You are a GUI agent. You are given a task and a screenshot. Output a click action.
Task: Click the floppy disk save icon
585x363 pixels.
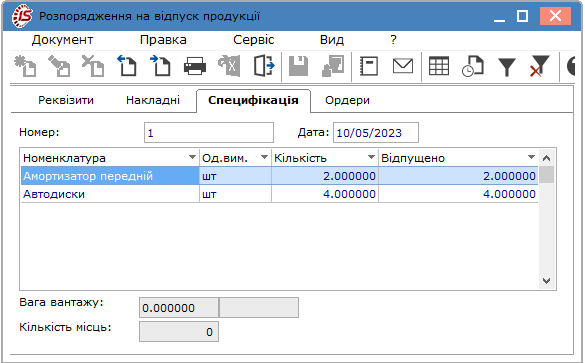tap(298, 66)
